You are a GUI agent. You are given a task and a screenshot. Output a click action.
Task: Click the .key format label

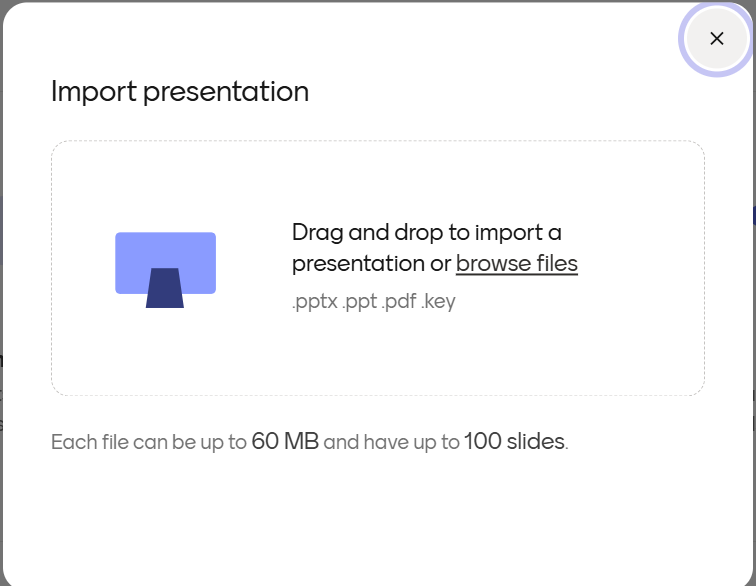pyautogui.click(x=439, y=301)
